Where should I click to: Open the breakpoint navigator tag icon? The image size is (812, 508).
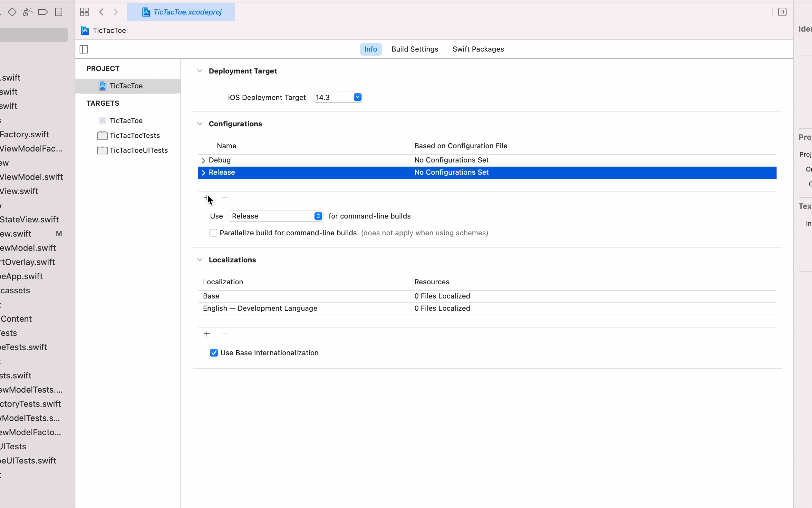pos(43,12)
